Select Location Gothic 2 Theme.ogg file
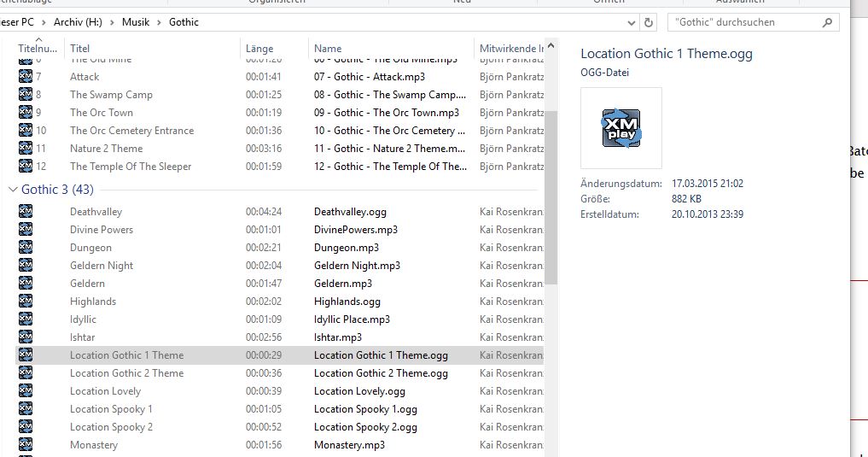The width and height of the screenshot is (868, 457). click(381, 373)
